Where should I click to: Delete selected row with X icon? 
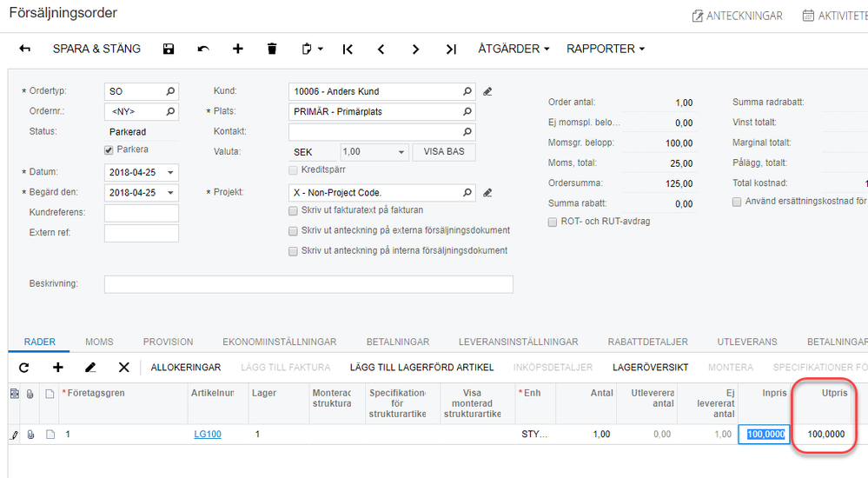click(123, 368)
